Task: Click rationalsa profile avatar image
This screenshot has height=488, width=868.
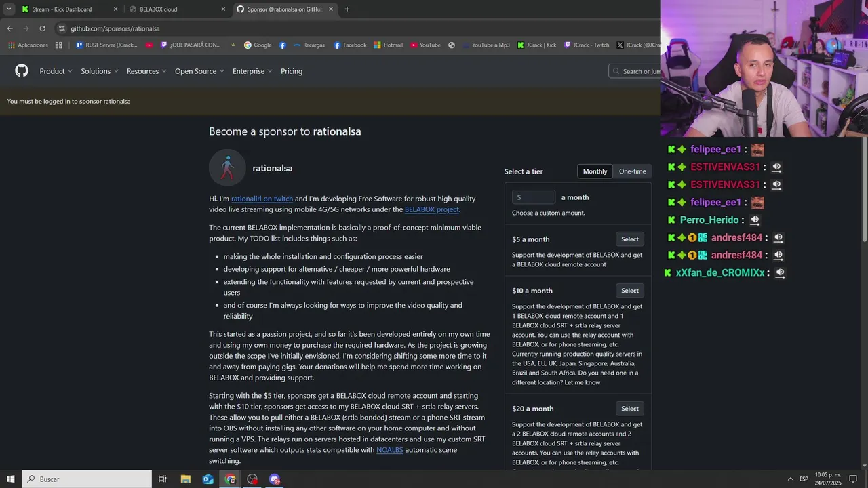Action: [x=227, y=167]
